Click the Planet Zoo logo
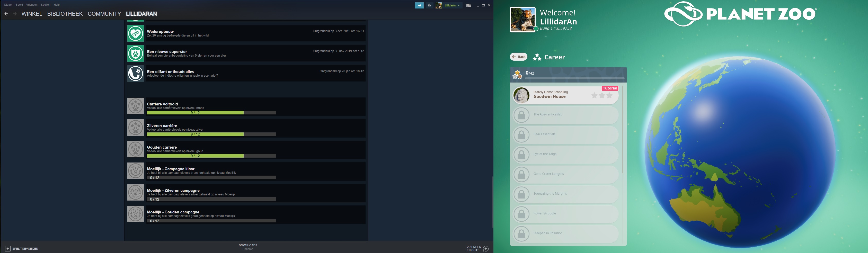This screenshot has width=868, height=253. [740, 14]
